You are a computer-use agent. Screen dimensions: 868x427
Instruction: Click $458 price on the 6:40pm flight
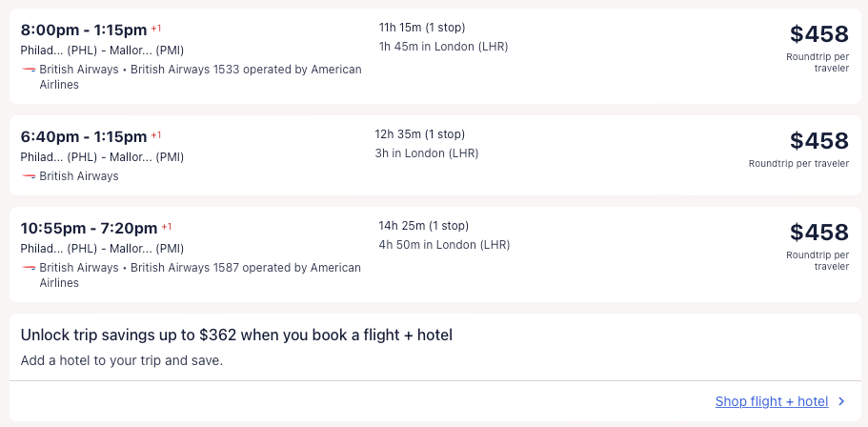[818, 141]
